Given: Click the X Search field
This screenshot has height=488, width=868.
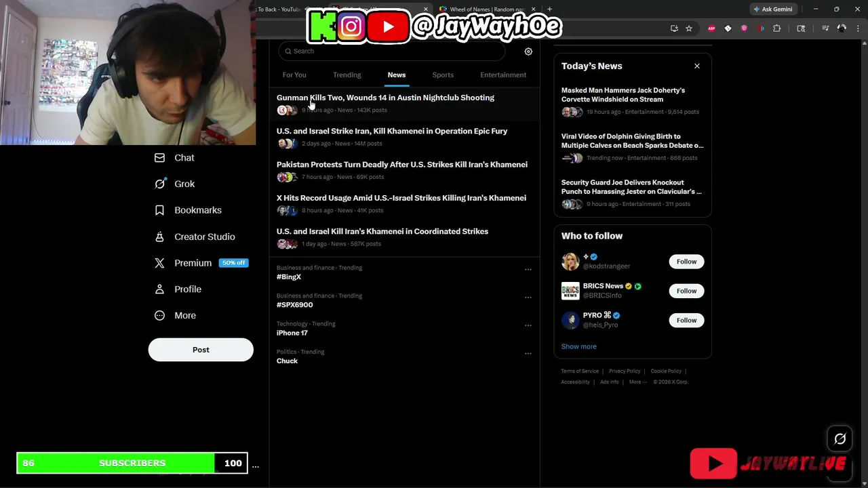Looking at the screenshot, I should pyautogui.click(x=392, y=51).
